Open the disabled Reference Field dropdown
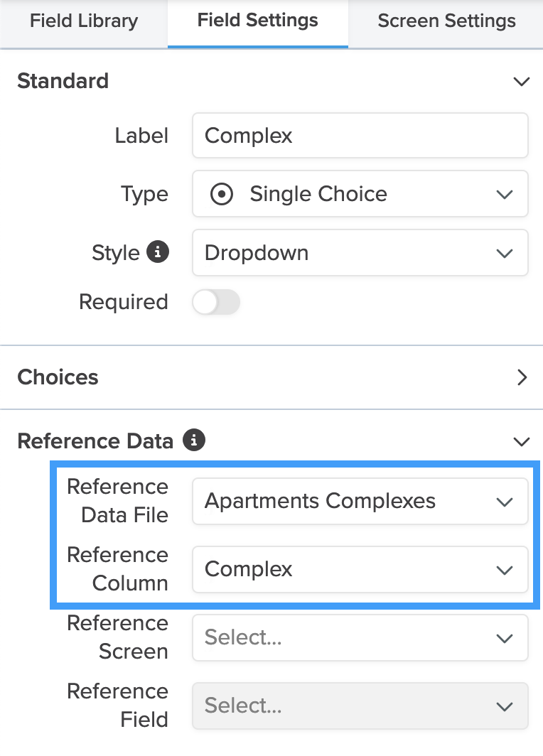The image size is (543, 756). tap(360, 706)
